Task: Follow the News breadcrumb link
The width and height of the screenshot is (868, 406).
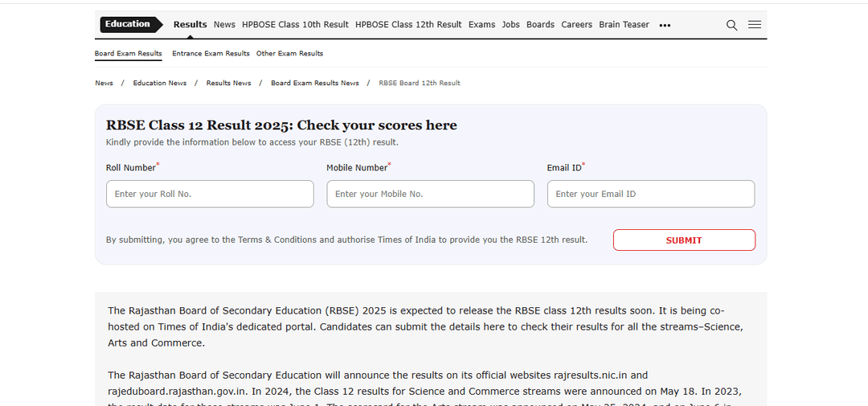Action: coord(104,83)
